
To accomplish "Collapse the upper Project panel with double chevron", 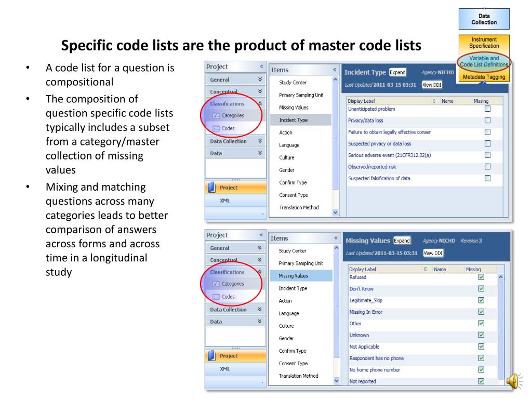I will click(262, 66).
